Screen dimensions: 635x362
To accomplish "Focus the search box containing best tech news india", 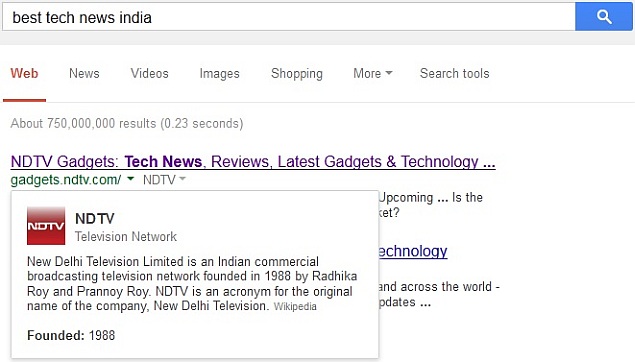I will pyautogui.click(x=289, y=17).
